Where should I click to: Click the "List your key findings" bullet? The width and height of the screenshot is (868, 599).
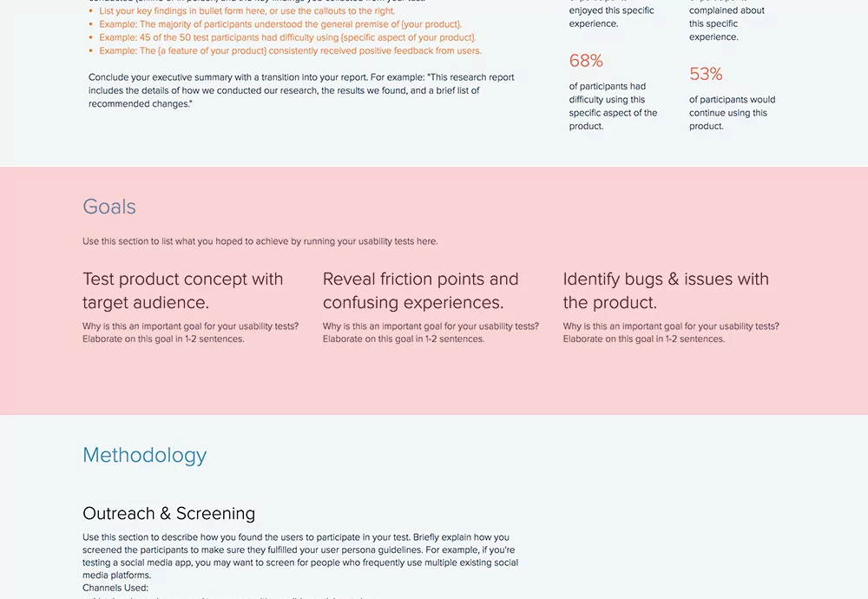coord(247,11)
